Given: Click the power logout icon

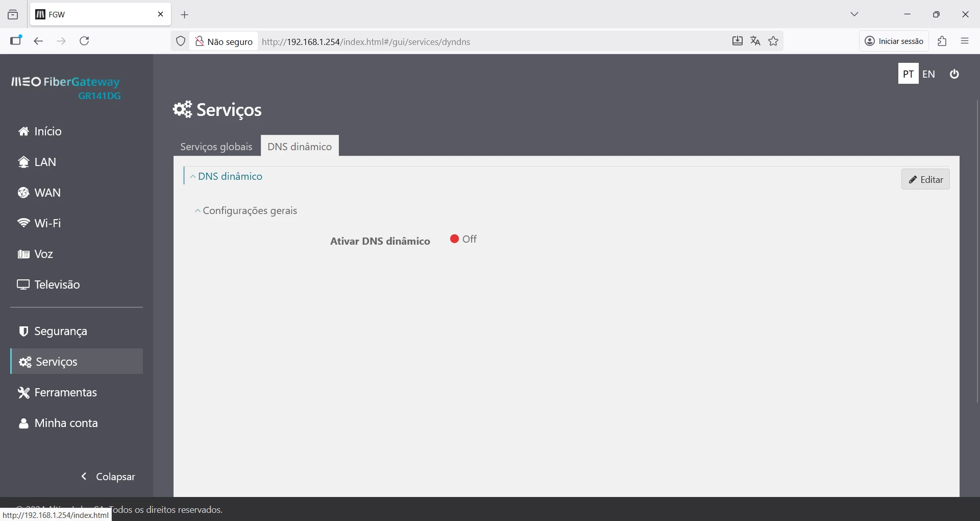Looking at the screenshot, I should [954, 74].
